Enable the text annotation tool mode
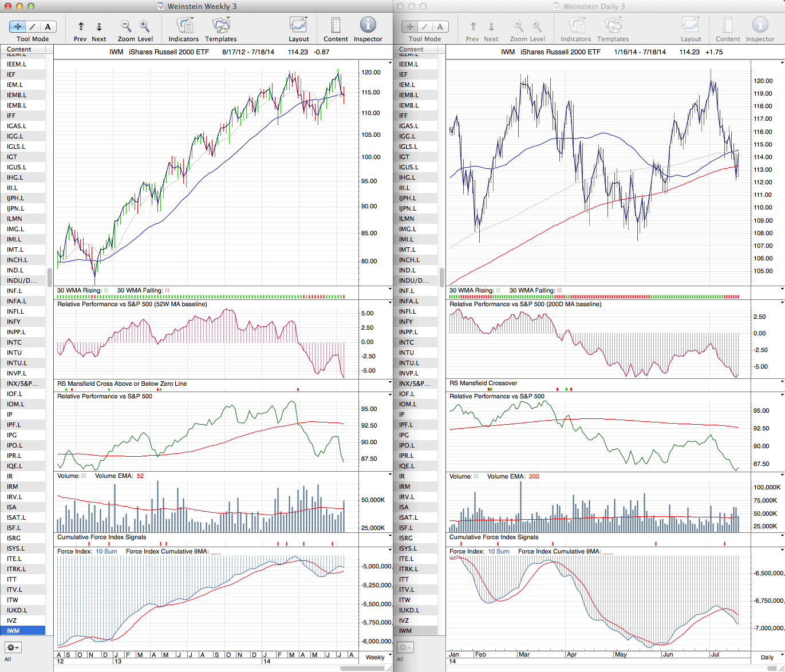The height and width of the screenshot is (672, 785). 48,27
